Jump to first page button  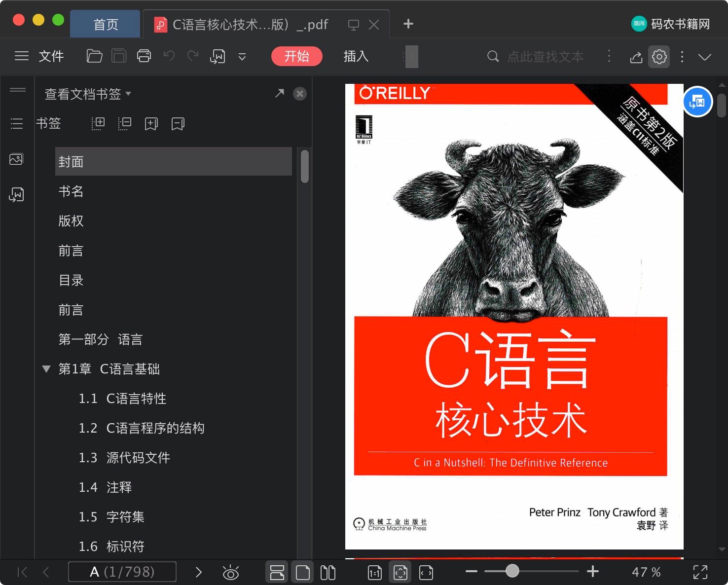[22, 572]
